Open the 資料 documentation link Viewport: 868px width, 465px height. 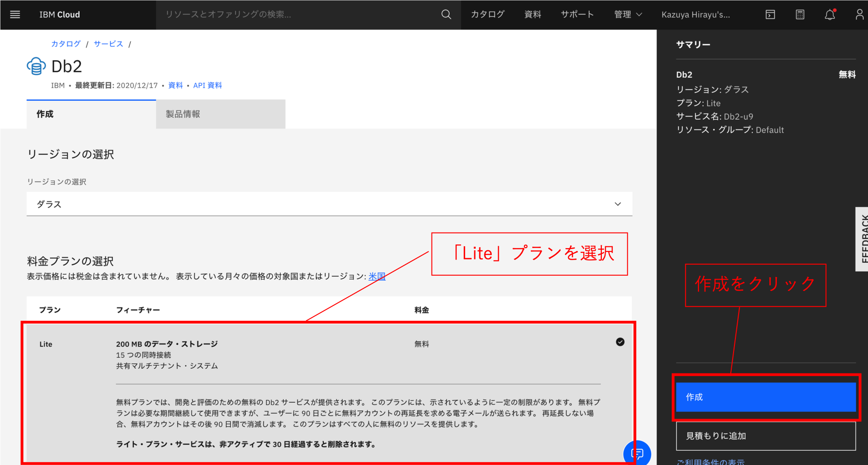tap(175, 85)
